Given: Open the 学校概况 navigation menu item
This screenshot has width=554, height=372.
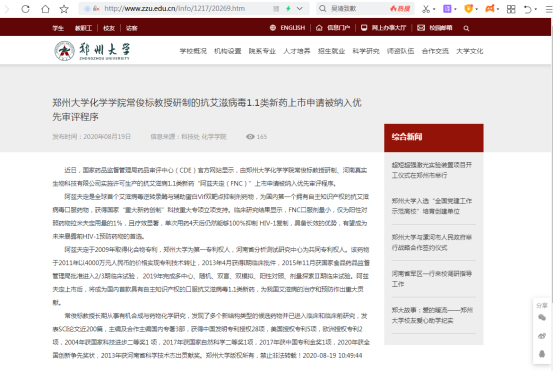Looking at the screenshot, I should point(193,51).
